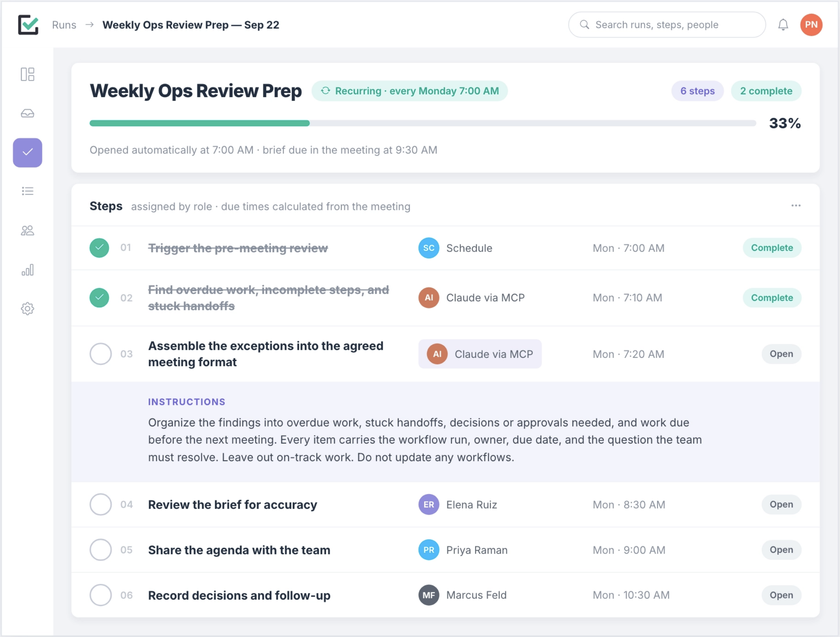
Task: Check off step 05 Share the agenda
Action: (101, 549)
